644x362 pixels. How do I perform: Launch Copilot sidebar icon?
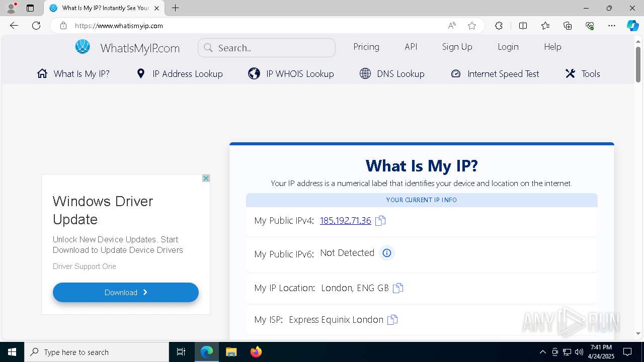pos(632,26)
